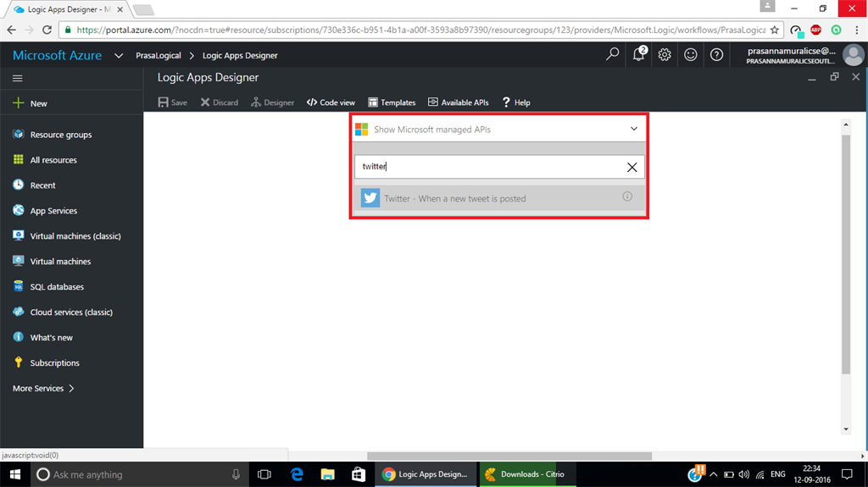Click Microsoft Azure home logo
This screenshot has width=868, height=487.
point(57,55)
